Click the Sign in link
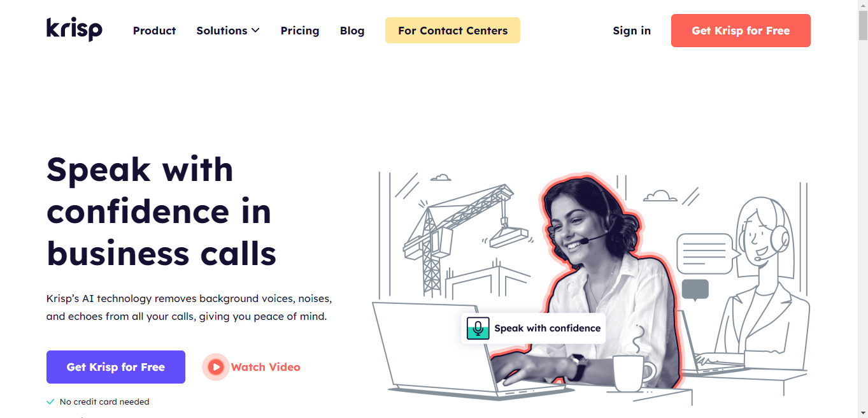 click(632, 31)
